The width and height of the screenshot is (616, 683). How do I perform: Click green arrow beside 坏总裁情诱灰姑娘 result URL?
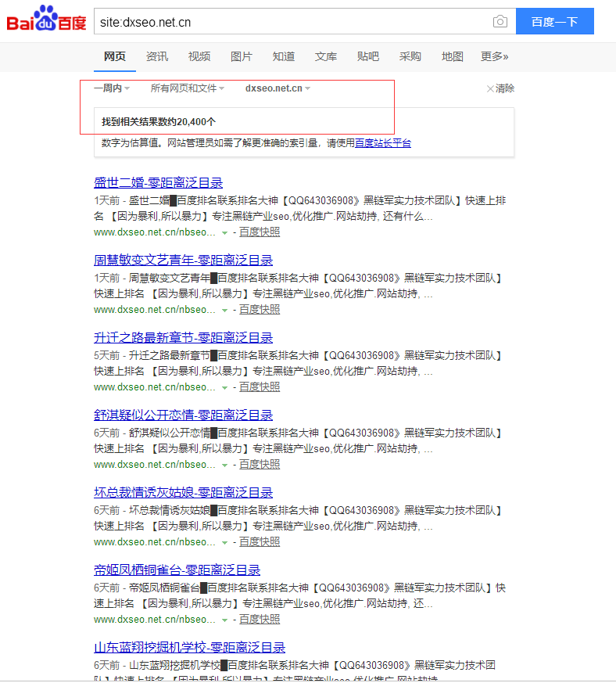click(224, 543)
